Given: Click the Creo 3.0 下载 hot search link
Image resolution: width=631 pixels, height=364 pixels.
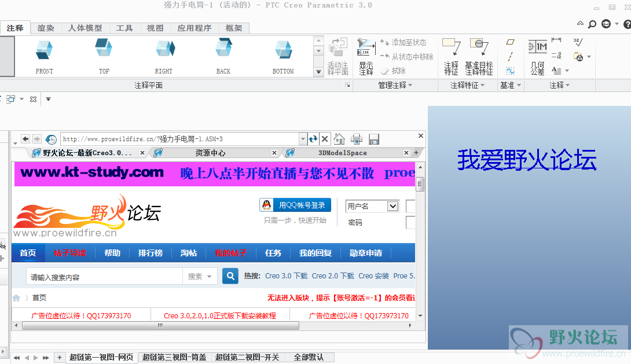Looking at the screenshot, I should coord(286,276).
